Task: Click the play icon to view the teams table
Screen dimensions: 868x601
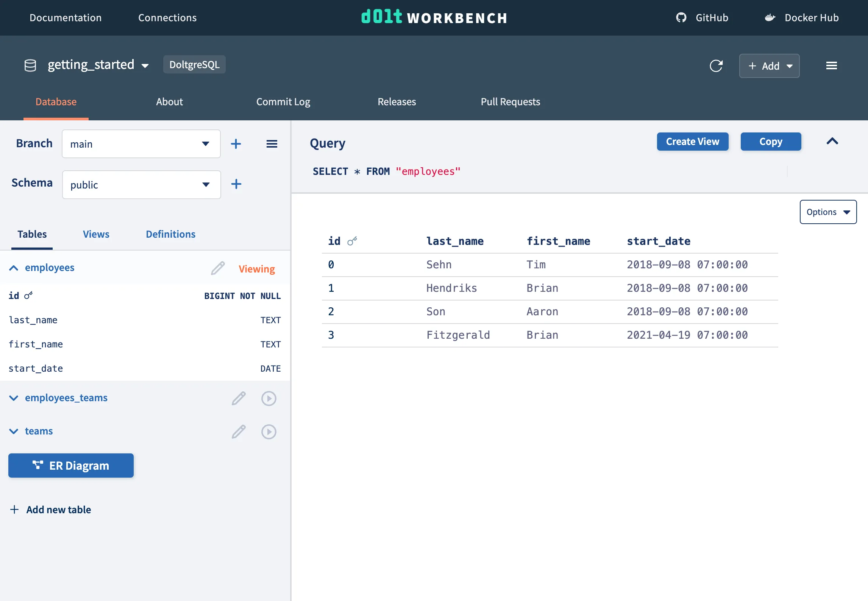Action: (x=269, y=431)
